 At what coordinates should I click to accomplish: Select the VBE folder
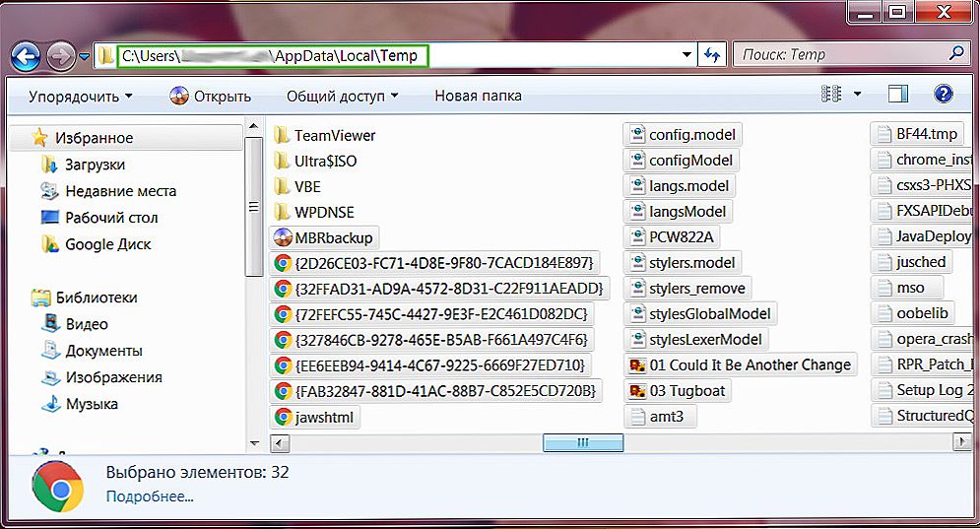[297, 186]
